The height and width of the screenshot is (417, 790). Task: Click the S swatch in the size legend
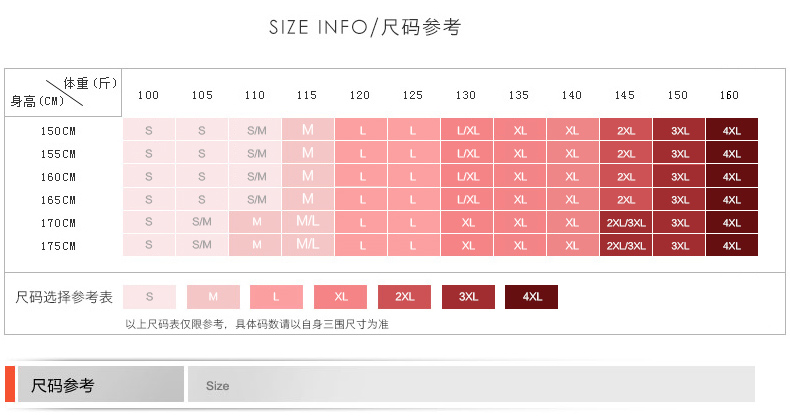(149, 297)
